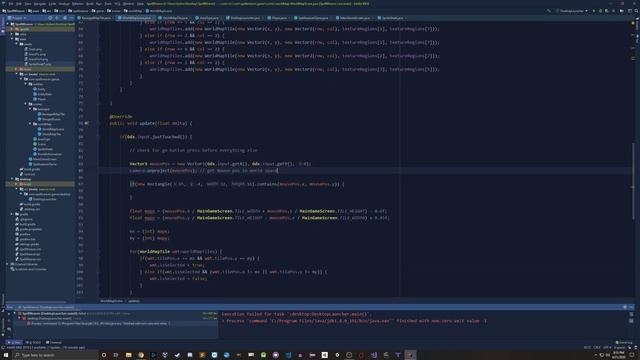640x360 pixels.
Task: Collapse the scenes package
Action: (26, 104)
